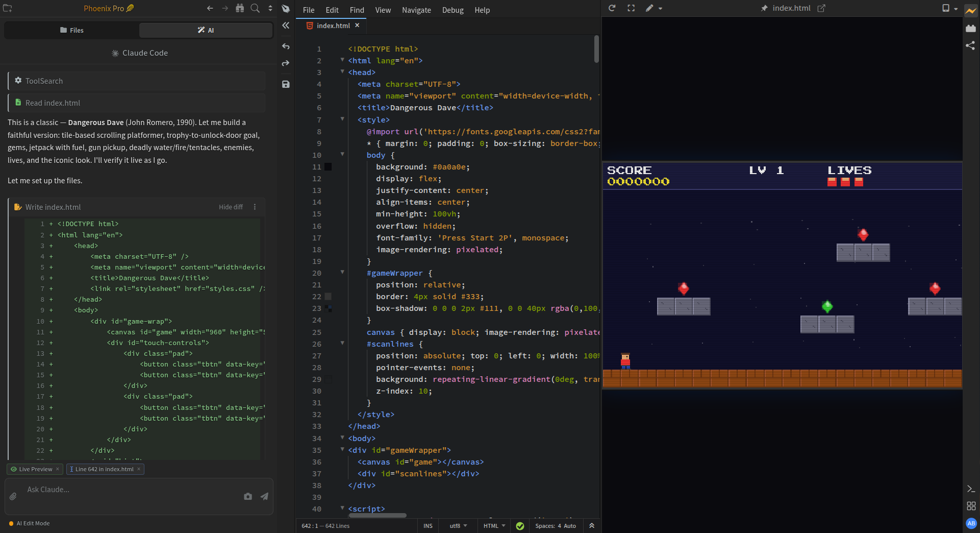This screenshot has width=980, height=533.
Task: Redo edit via toolbar arrow
Action: [x=286, y=63]
